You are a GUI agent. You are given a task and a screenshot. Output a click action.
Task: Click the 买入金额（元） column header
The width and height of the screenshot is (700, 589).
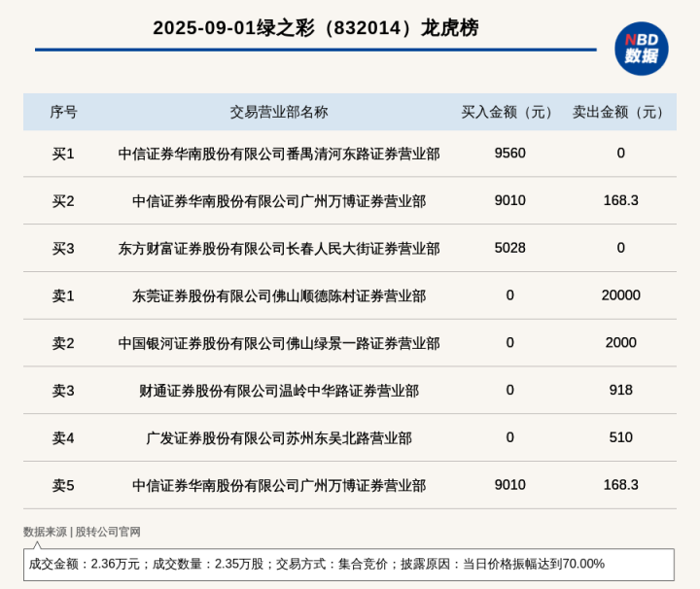[x=509, y=112]
